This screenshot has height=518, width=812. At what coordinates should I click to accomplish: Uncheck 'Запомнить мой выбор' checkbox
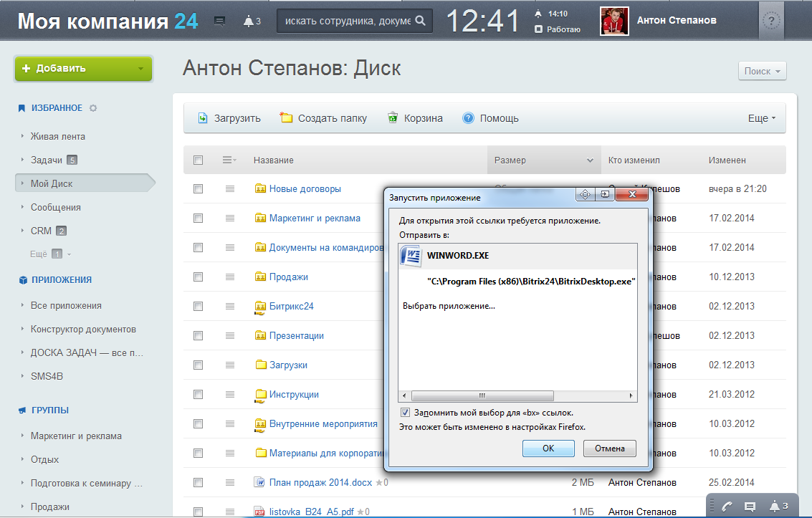coord(405,413)
